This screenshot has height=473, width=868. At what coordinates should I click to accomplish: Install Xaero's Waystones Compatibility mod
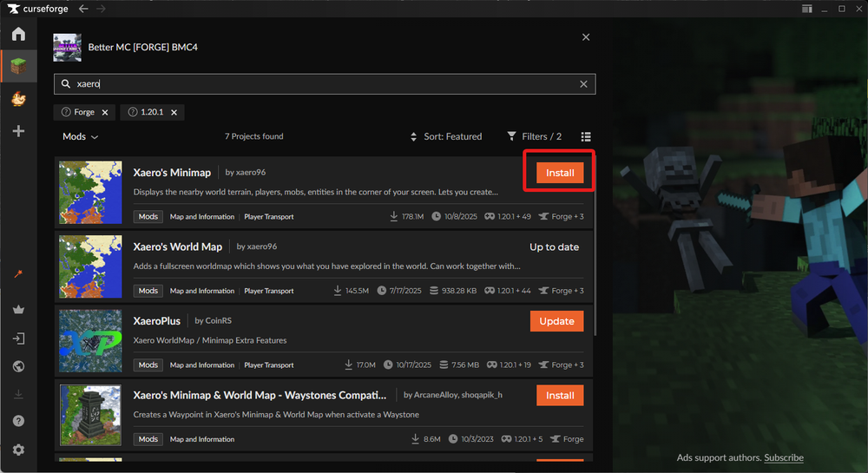click(x=560, y=396)
